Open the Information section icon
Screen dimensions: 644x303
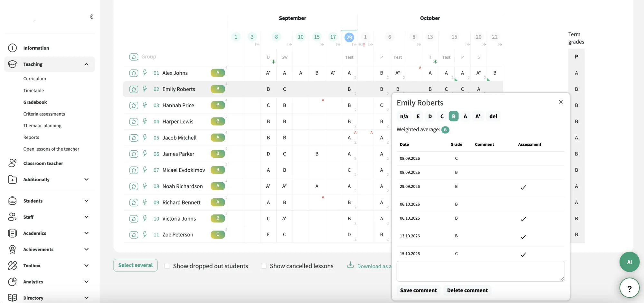point(12,48)
